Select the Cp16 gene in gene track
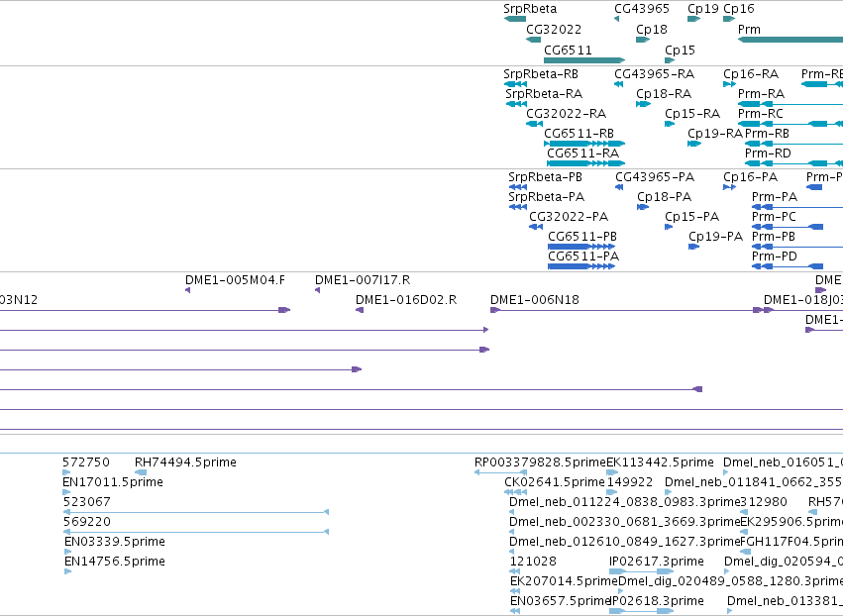The width and height of the screenshot is (843, 616). coord(729,19)
